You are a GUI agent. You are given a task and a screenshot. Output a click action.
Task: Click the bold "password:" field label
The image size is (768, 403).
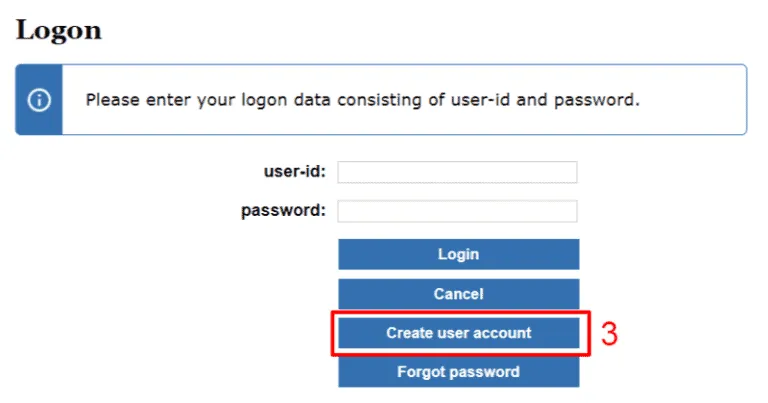pyautogui.click(x=284, y=211)
